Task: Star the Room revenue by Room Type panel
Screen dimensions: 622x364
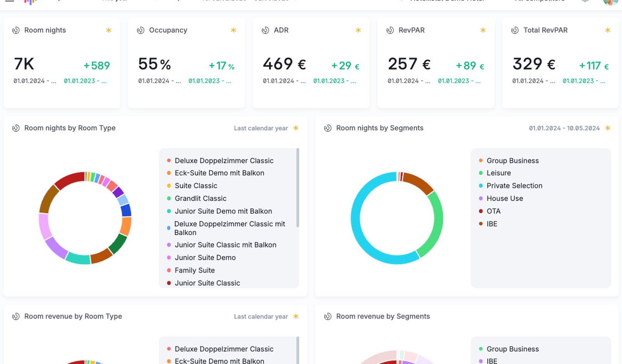Action: [296, 316]
